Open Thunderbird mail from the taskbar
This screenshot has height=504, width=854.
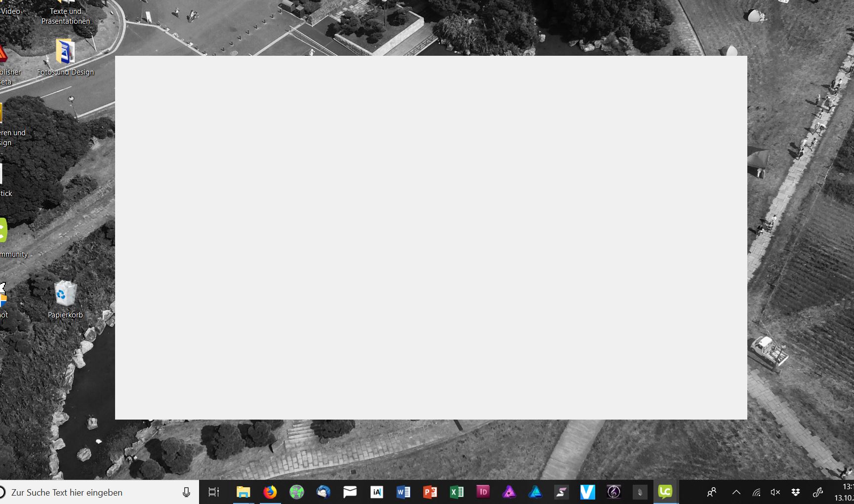[x=323, y=492]
